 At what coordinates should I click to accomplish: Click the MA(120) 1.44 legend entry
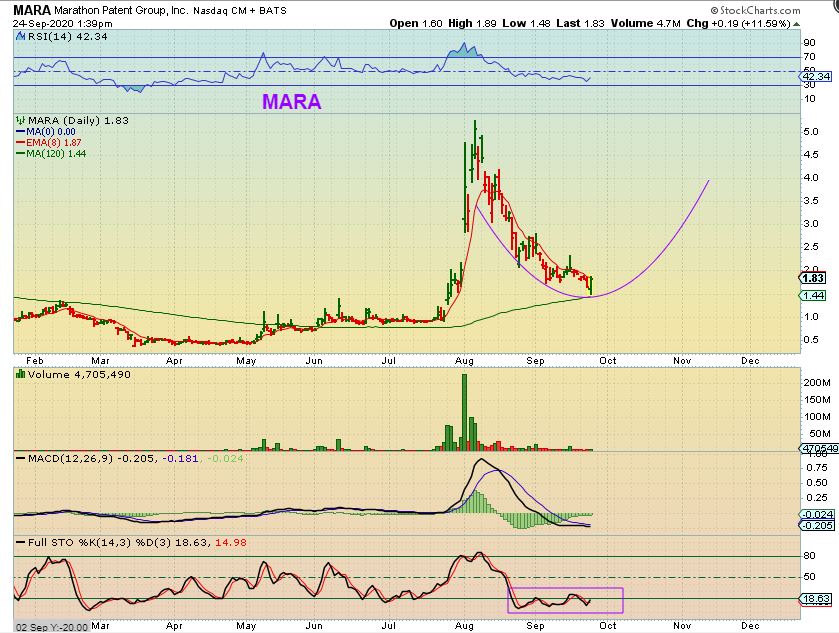(56, 154)
